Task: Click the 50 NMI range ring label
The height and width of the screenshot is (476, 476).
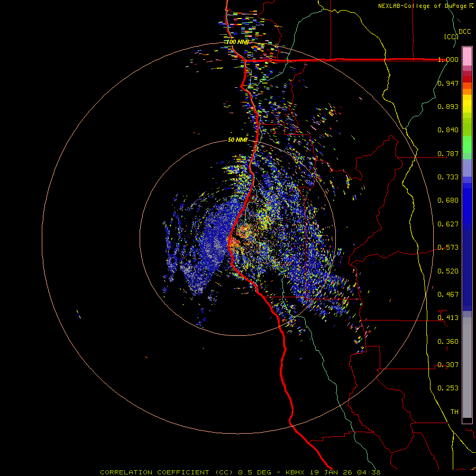Action: pyautogui.click(x=237, y=140)
